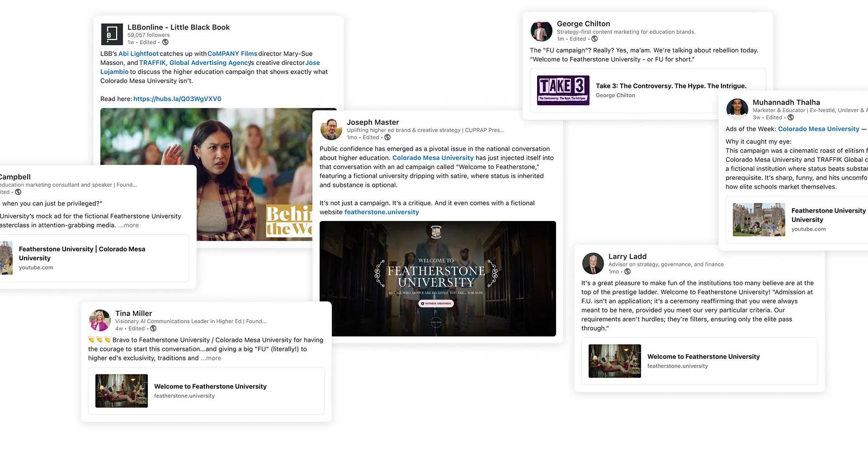The image size is (868, 470).
Task: Open George Chilton's profile photo
Action: point(541,32)
